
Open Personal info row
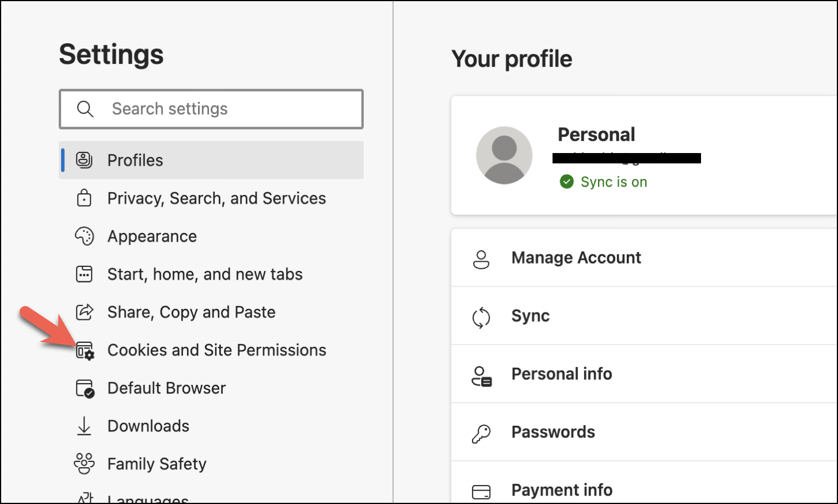[x=562, y=374]
